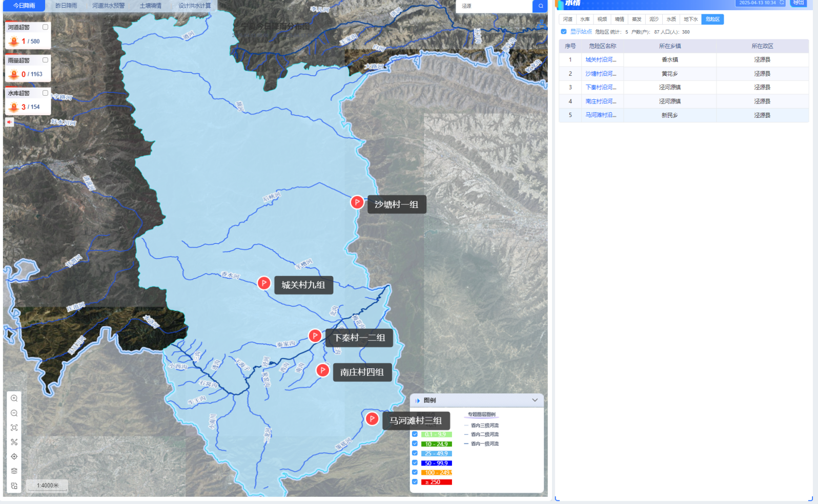Collapse the warning panel with red arrow
Screen dimensions: 818x504
click(9, 122)
